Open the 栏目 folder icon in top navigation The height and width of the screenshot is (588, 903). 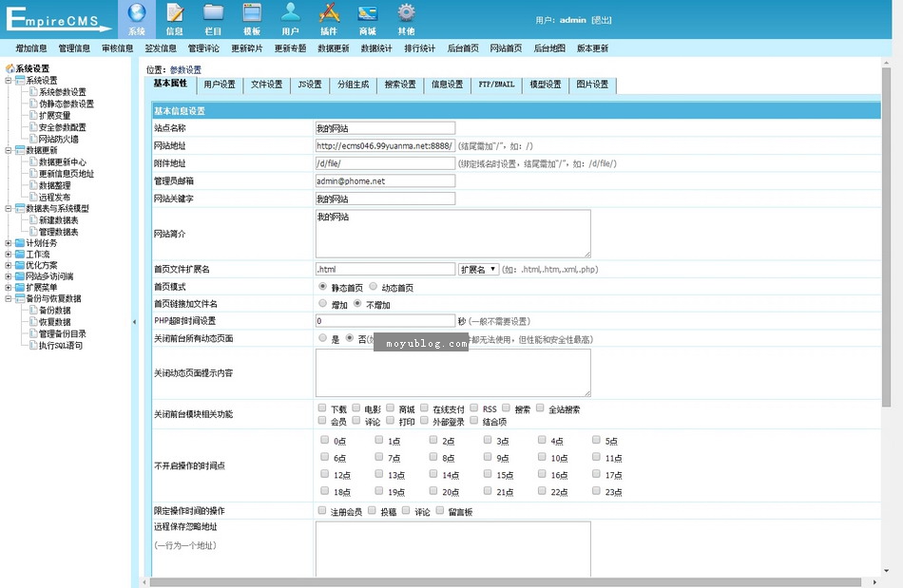[213, 12]
